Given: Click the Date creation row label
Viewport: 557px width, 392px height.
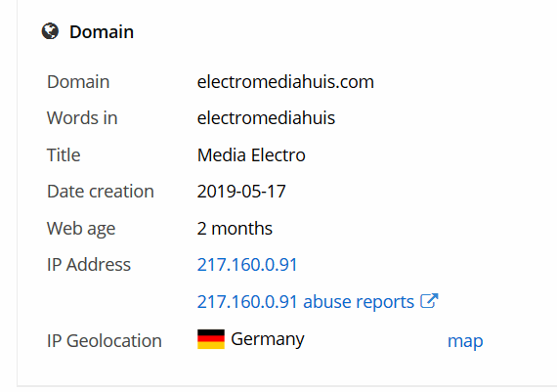Looking at the screenshot, I should point(101,192).
